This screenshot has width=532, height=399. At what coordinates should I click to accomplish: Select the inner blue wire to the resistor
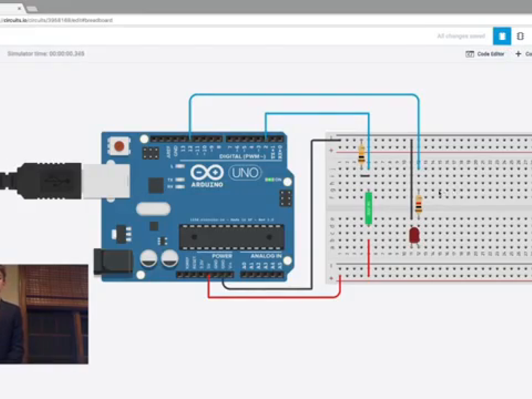tap(317, 113)
